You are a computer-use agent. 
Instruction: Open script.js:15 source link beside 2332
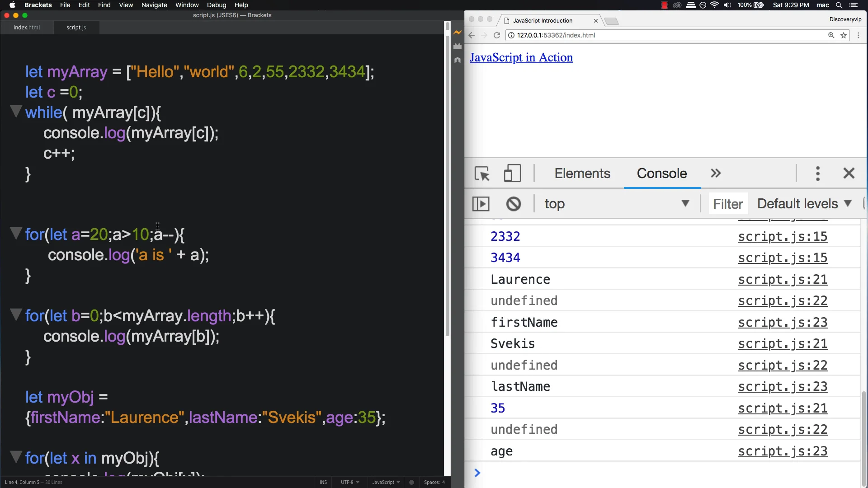click(783, 236)
